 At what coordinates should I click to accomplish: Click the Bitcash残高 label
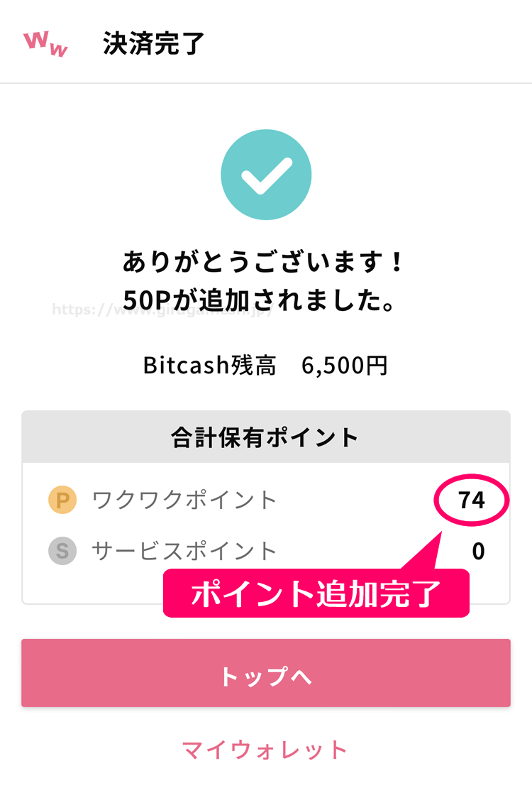pyautogui.click(x=209, y=365)
